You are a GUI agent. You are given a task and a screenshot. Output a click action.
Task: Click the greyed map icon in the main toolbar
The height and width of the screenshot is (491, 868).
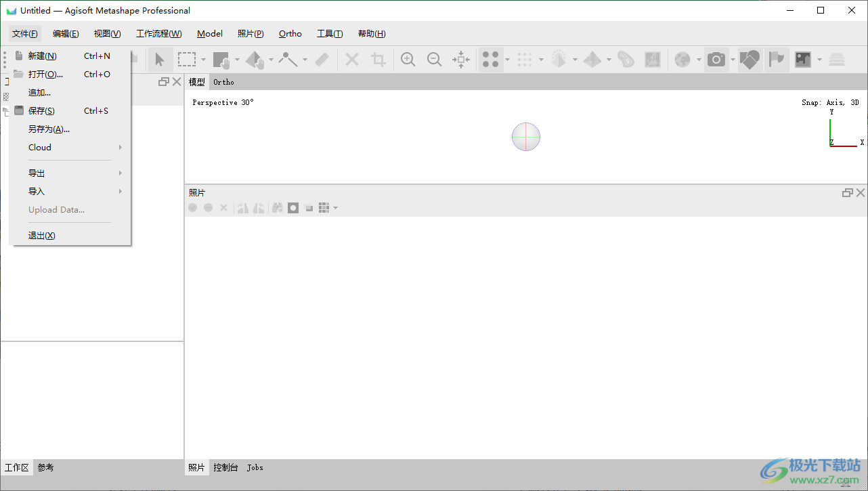pyautogui.click(x=653, y=60)
